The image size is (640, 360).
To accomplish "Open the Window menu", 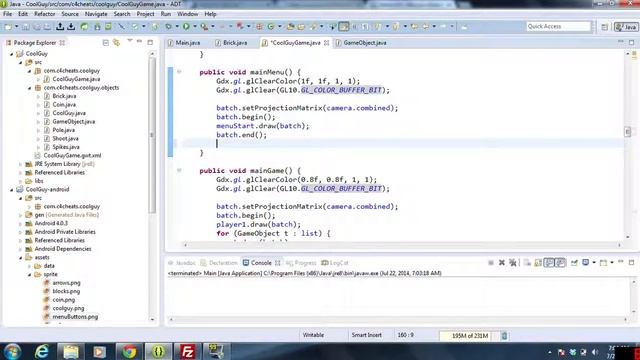I will 187,14.
